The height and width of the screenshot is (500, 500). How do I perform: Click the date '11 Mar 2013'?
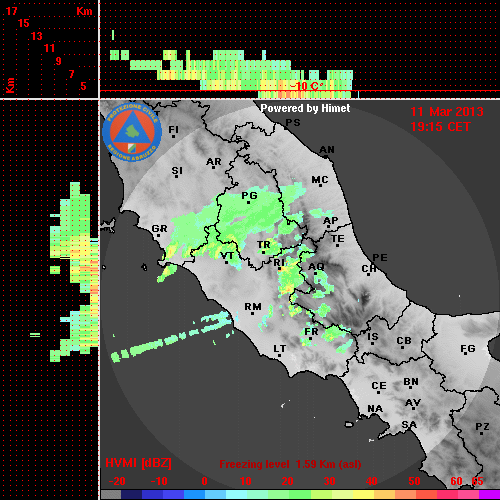[447, 112]
